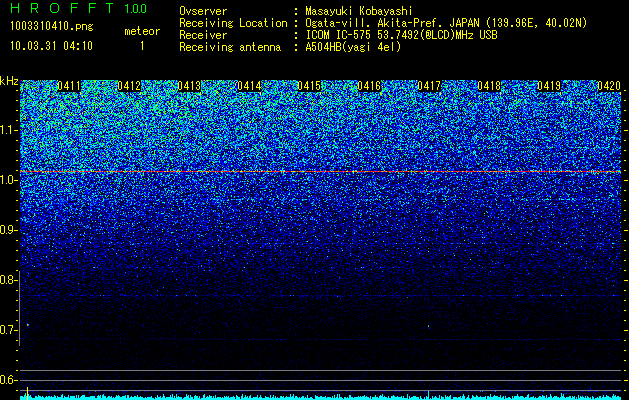Click the Receiving antenna label
Screen dimensions: 629x400
(x=230, y=47)
